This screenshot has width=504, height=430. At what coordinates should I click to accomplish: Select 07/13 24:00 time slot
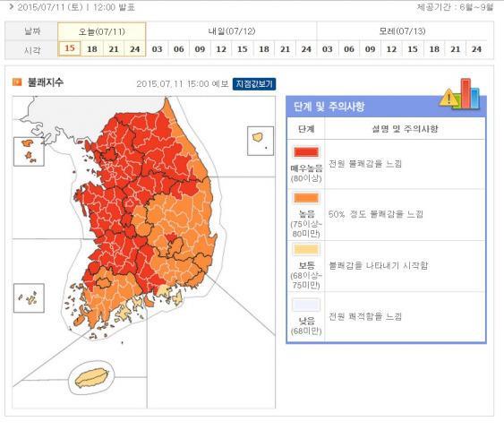point(476,49)
